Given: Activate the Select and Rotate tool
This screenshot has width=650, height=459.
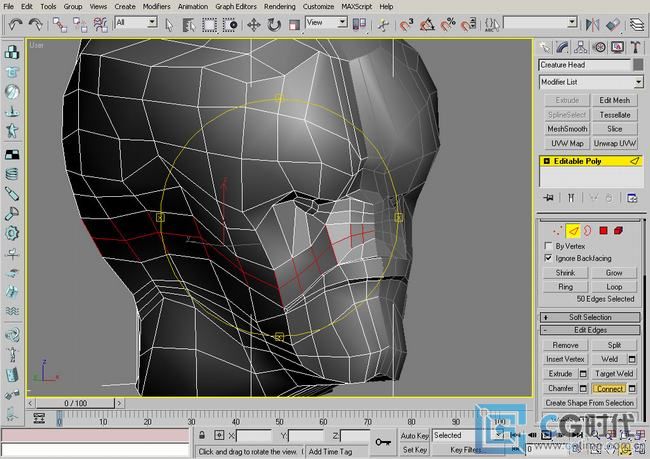Looking at the screenshot, I should pos(274,24).
